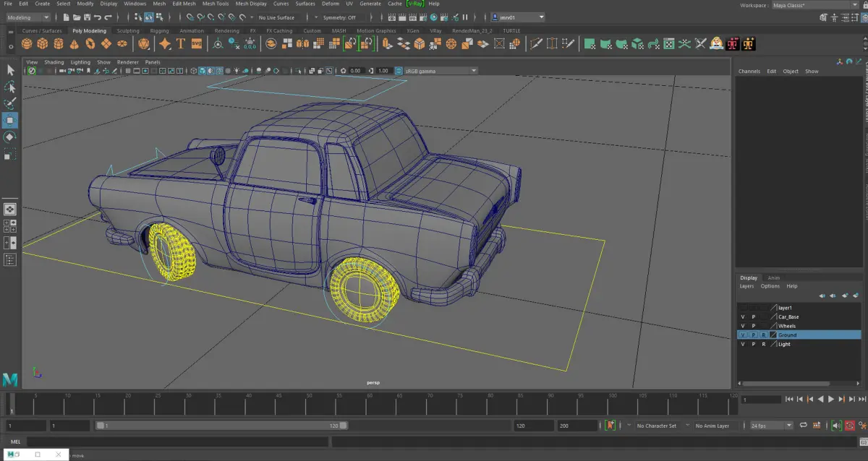
Task: Open the Edit Mesh menu
Action: (184, 4)
